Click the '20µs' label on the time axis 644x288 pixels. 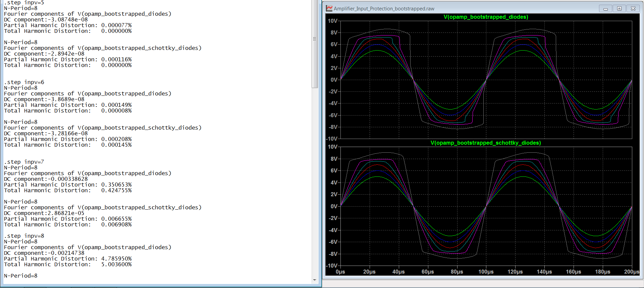point(369,272)
